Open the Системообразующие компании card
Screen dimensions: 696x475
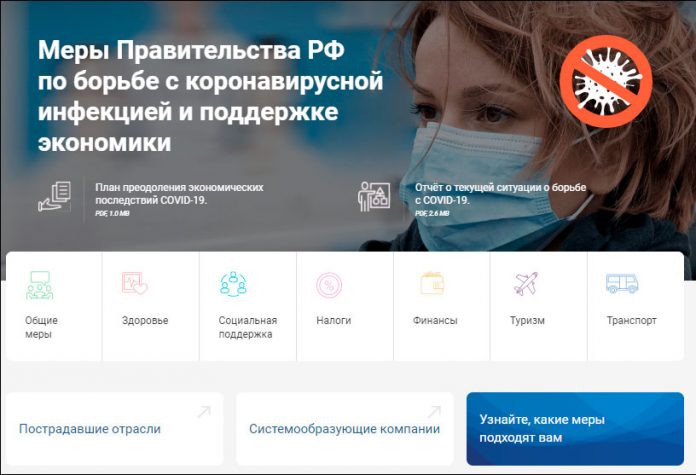345,429
